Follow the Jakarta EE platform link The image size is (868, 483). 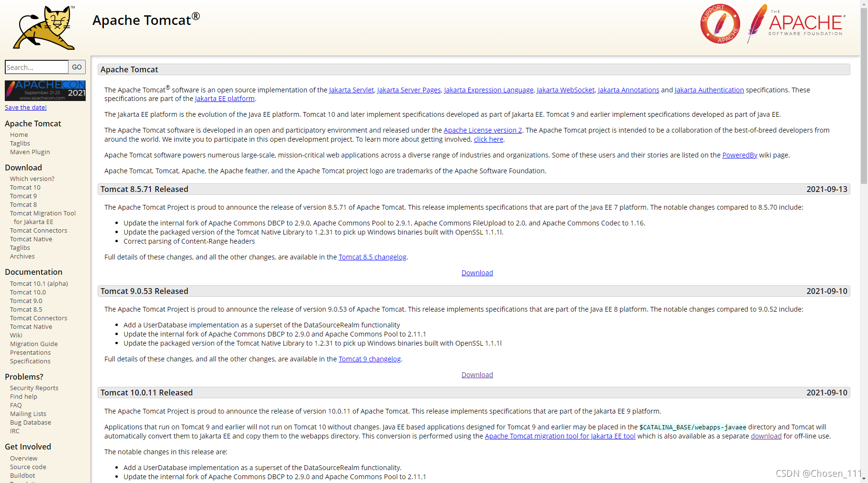tap(225, 99)
